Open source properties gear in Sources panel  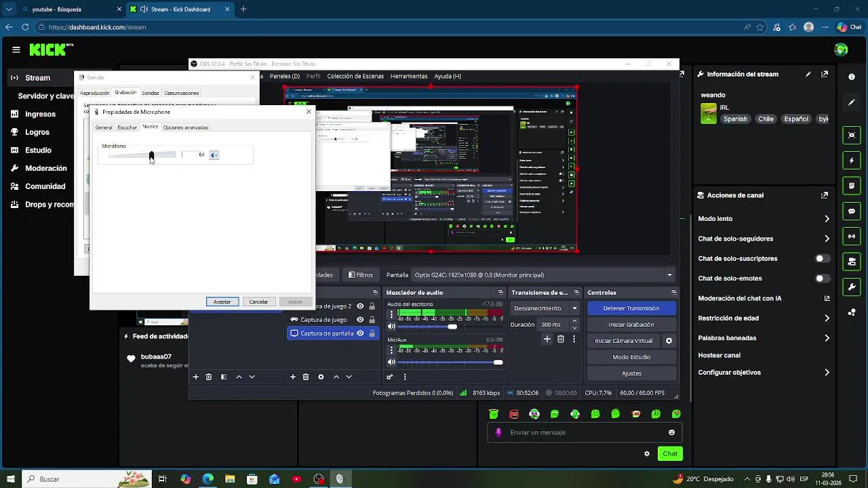pos(321,377)
